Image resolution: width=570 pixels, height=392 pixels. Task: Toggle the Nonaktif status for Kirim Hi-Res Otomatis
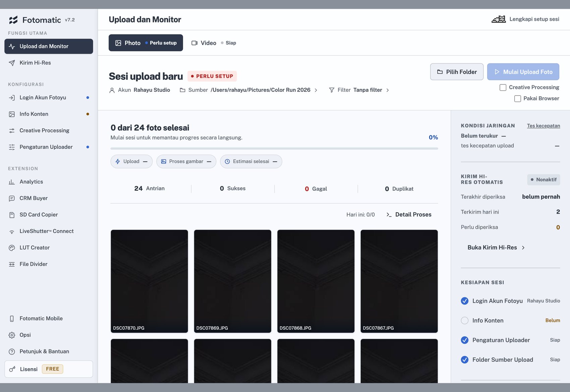tap(544, 180)
